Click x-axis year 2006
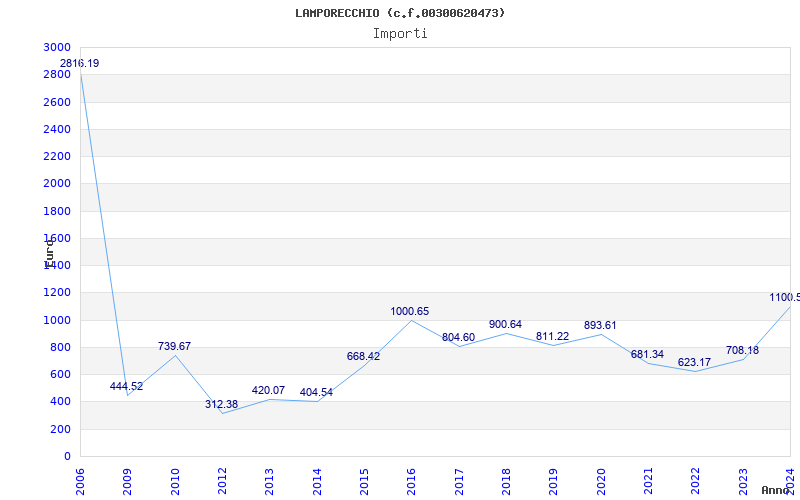This screenshot has height=500, width=800. coord(80,481)
